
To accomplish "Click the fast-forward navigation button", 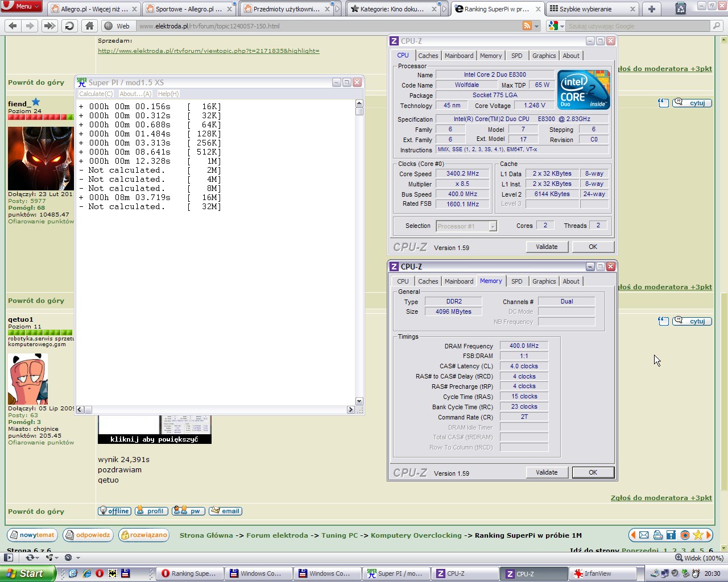I will click(49, 26).
